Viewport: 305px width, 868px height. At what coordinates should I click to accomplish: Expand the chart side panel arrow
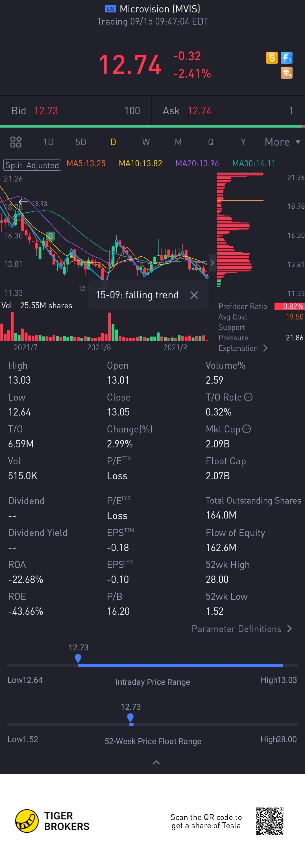pos(212,263)
